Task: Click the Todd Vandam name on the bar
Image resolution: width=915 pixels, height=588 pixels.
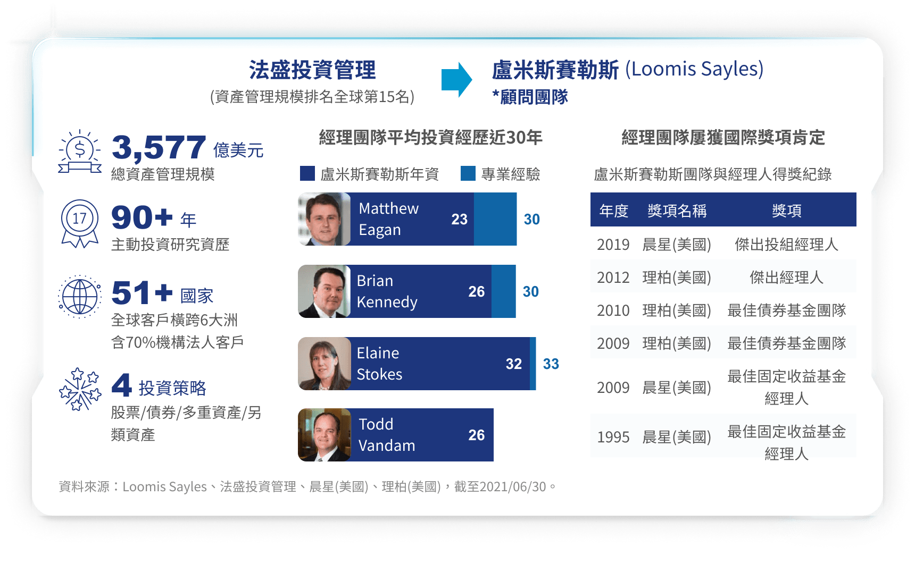Action: point(387,435)
